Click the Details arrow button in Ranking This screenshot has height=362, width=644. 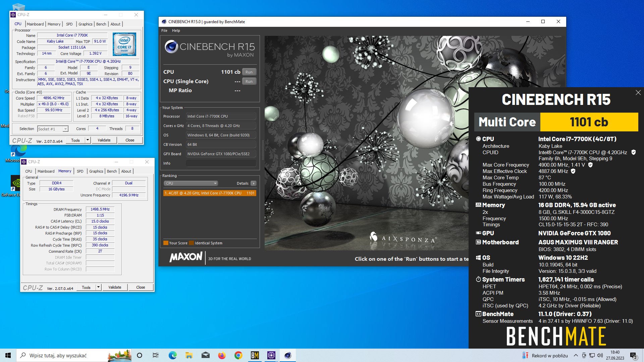[x=254, y=183]
